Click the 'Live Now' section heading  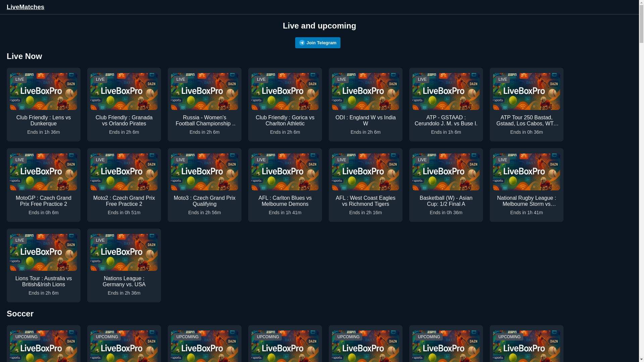24,56
